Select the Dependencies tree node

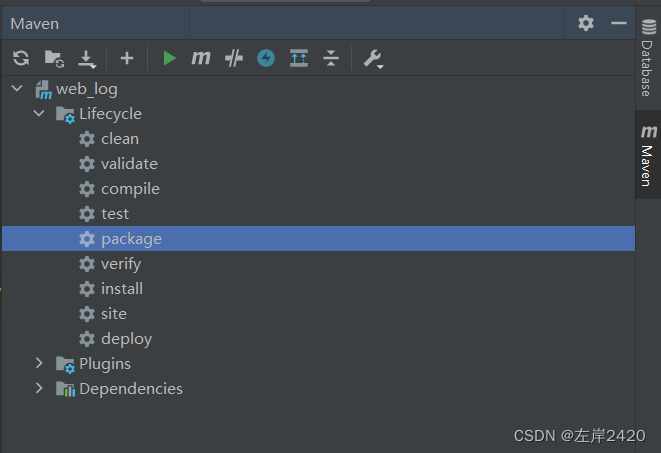point(318,389)
